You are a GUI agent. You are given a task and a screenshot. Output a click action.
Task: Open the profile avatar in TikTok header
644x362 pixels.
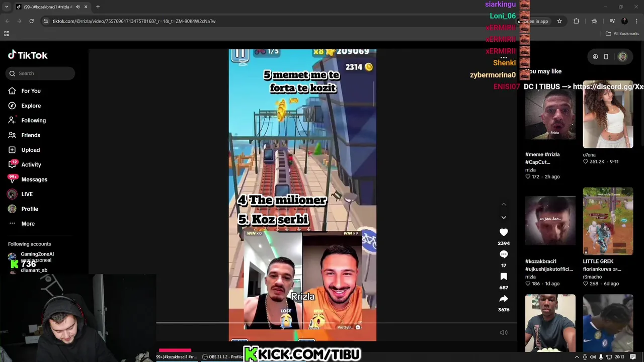coord(622,57)
